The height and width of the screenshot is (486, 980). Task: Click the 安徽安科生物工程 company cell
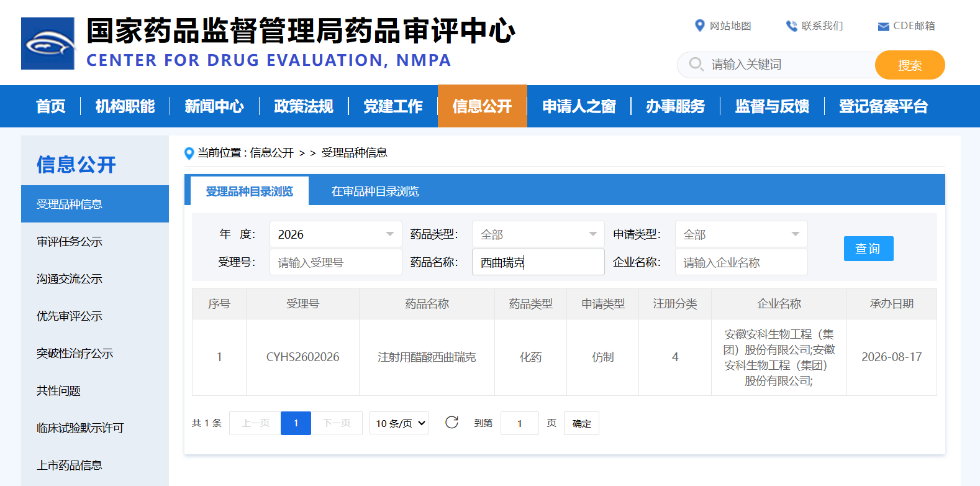click(x=779, y=357)
